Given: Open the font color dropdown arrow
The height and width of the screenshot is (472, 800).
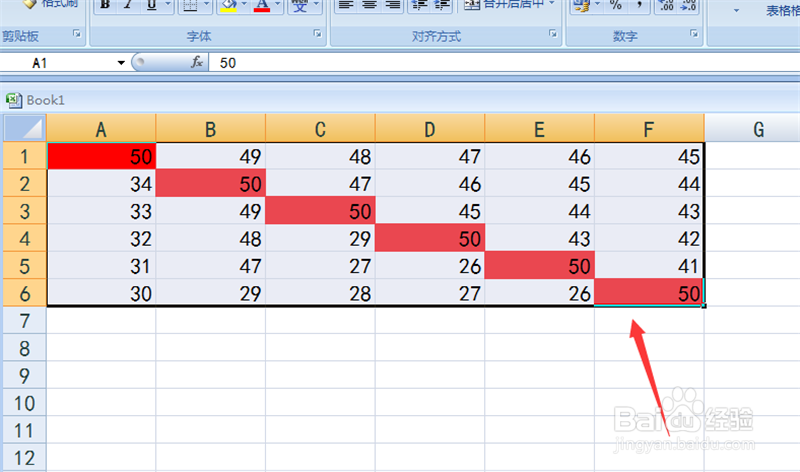Looking at the screenshot, I should [277, 6].
